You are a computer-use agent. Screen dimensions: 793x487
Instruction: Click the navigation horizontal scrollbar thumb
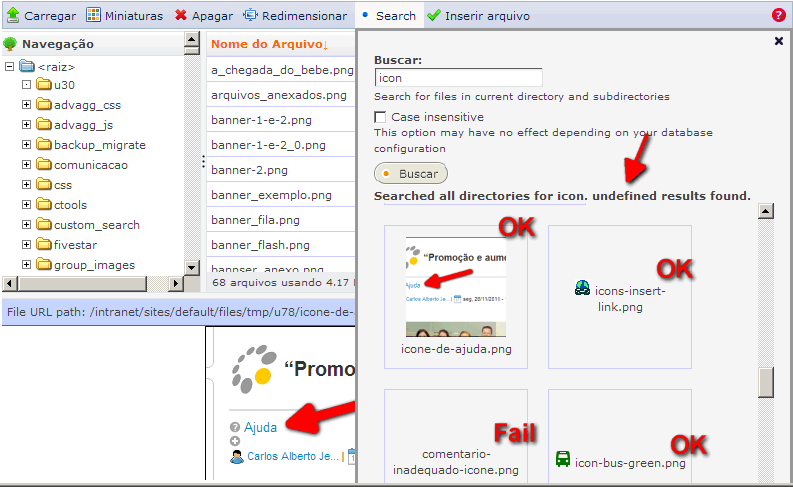coord(82,284)
